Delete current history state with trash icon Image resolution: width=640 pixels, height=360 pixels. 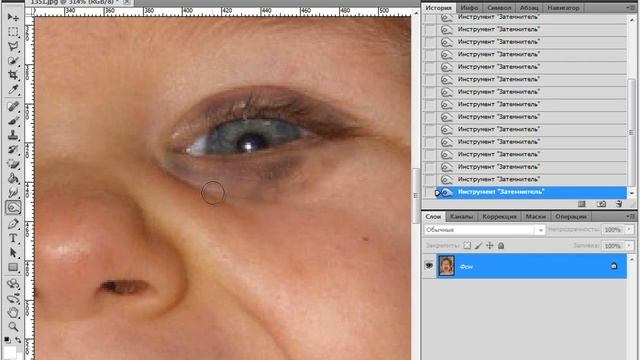click(619, 204)
